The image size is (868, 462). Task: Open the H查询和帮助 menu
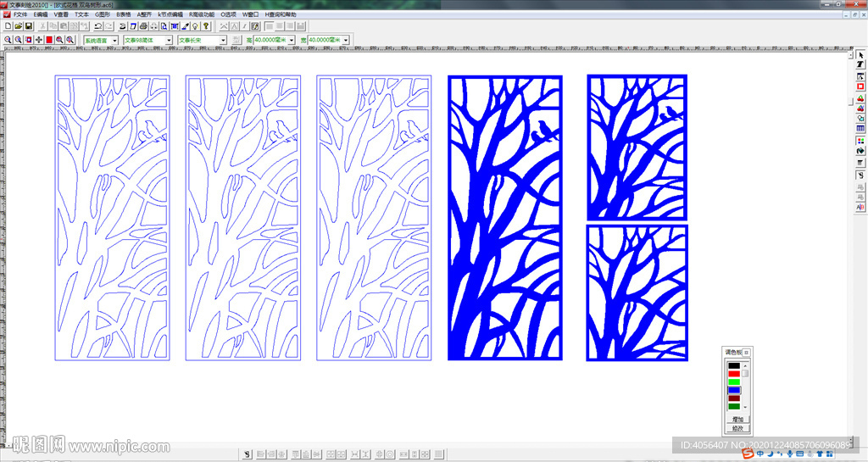pyautogui.click(x=280, y=14)
